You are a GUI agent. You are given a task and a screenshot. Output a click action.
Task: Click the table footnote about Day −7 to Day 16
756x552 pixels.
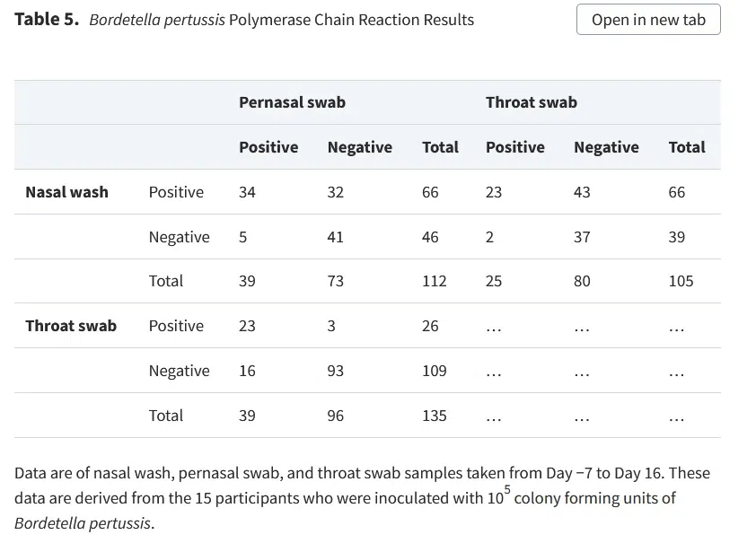[362, 498]
